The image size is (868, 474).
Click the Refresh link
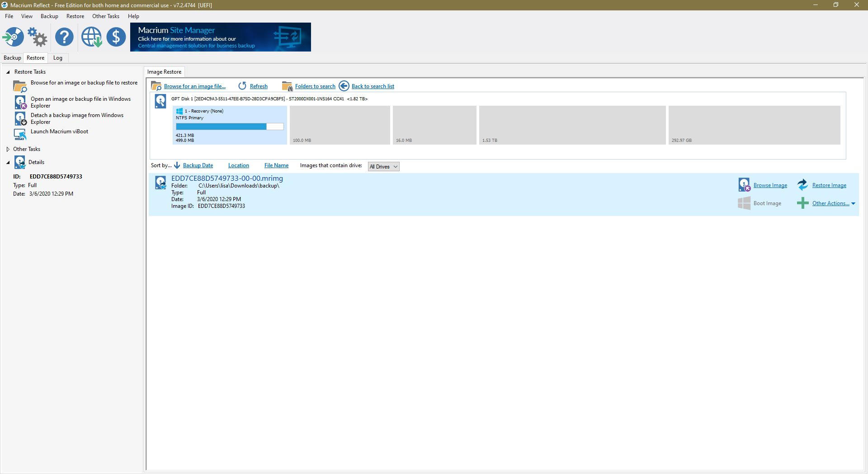coord(259,86)
